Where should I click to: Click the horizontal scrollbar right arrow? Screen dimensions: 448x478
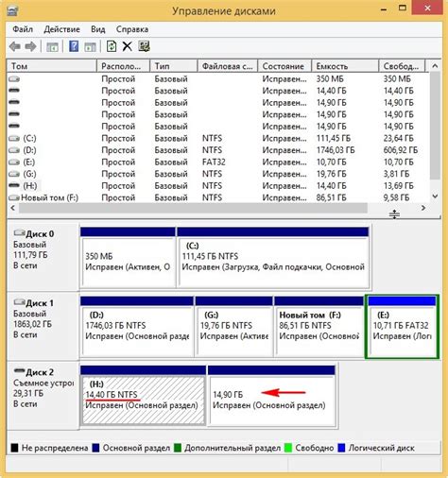pyautogui.click(x=423, y=208)
